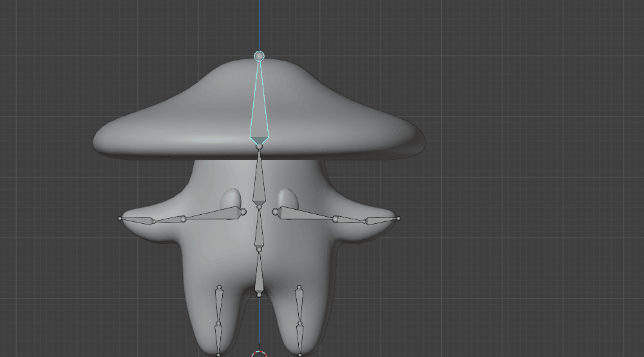
Task: Select the hand bone at far right
Action: click(x=382, y=220)
